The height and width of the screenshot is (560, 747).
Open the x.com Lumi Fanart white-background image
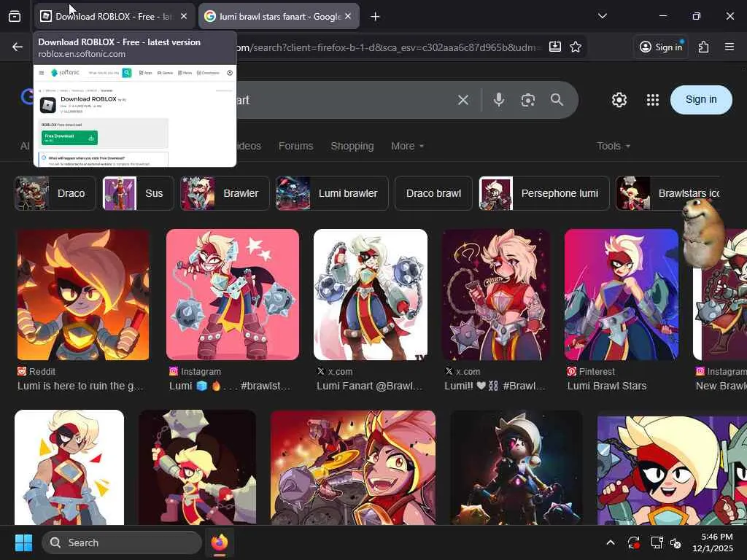(371, 295)
